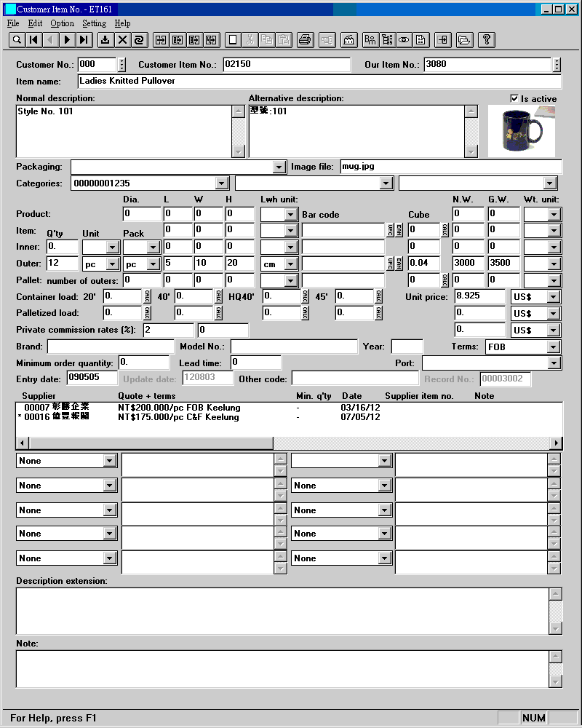Viewport: 582px width, 728px height.
Task: Jump to the last record
Action: pos(84,40)
